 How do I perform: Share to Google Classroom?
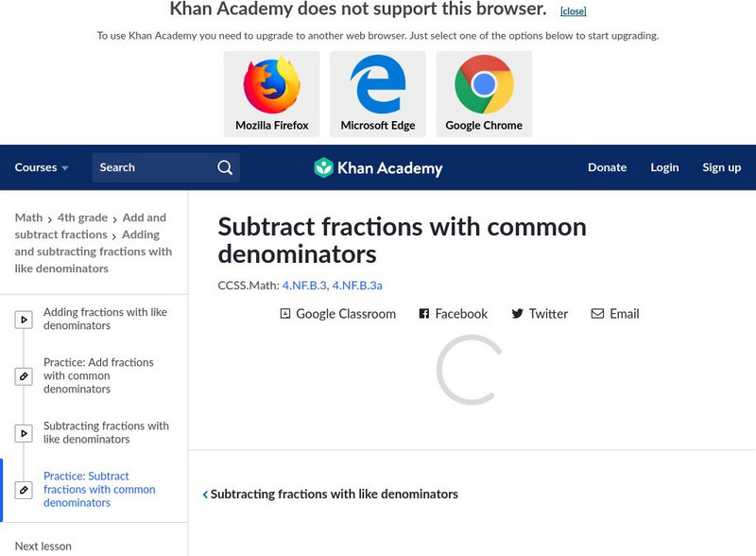337,314
